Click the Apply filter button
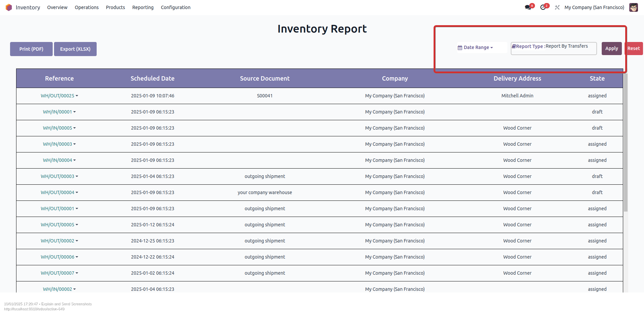This screenshot has width=644, height=315. (x=611, y=48)
